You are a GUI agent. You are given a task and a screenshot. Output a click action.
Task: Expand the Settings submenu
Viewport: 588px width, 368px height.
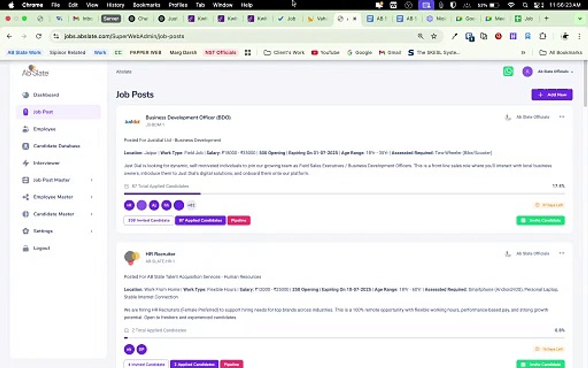(x=58, y=232)
